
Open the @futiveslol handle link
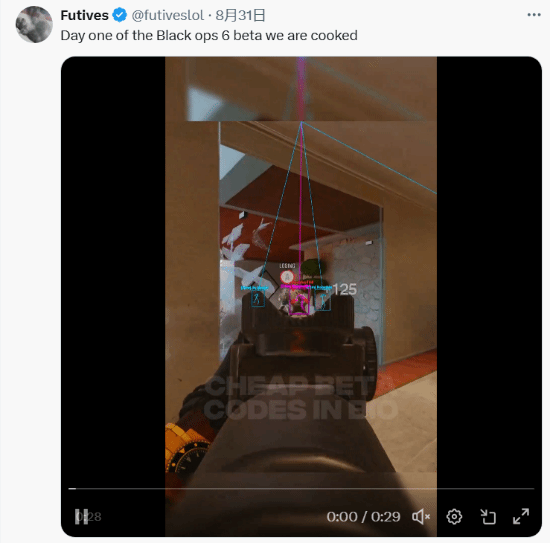coord(167,15)
